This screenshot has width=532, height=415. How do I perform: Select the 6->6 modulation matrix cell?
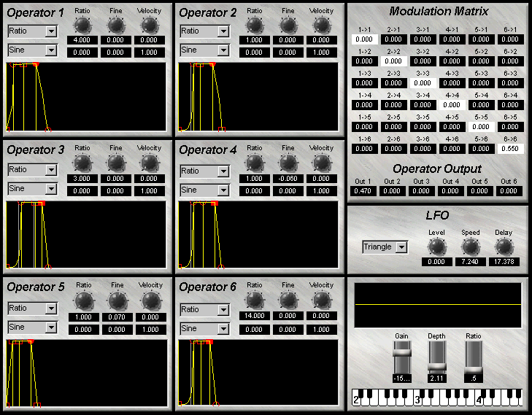pyautogui.click(x=510, y=149)
